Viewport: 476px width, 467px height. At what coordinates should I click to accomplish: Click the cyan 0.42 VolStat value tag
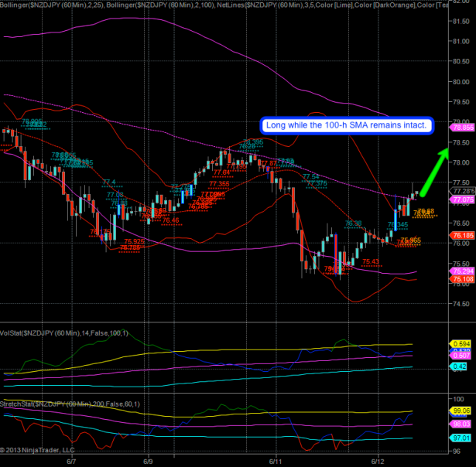[x=461, y=366]
